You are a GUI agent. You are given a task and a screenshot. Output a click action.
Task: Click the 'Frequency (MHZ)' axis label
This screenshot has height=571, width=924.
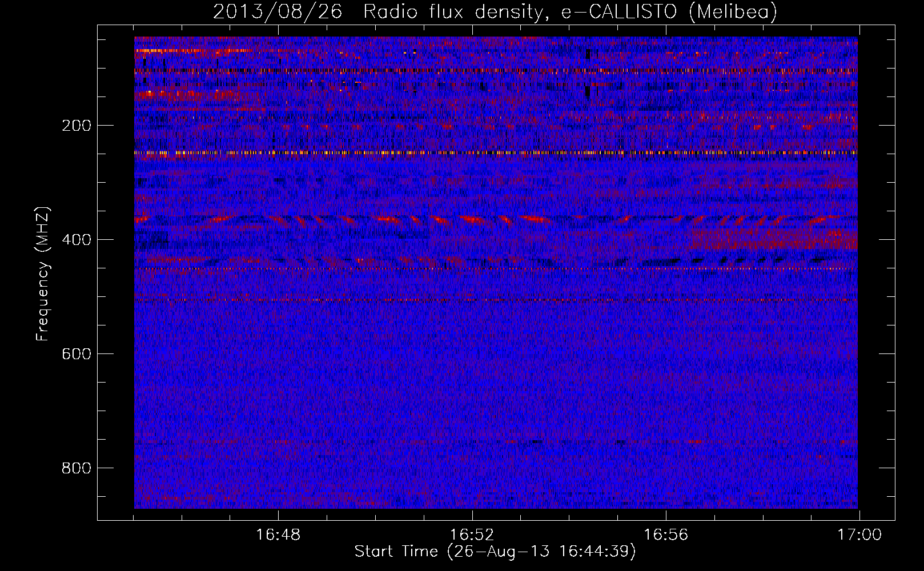click(43, 274)
